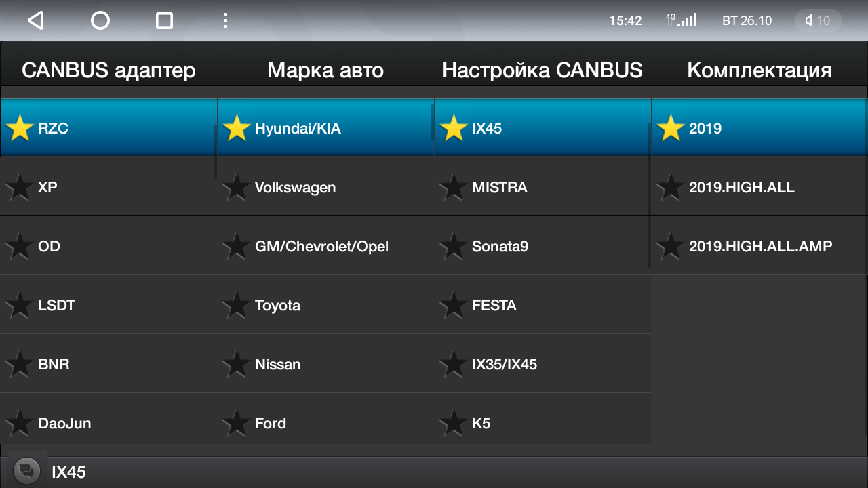Click the yellow star next to IX45

pos(454,128)
